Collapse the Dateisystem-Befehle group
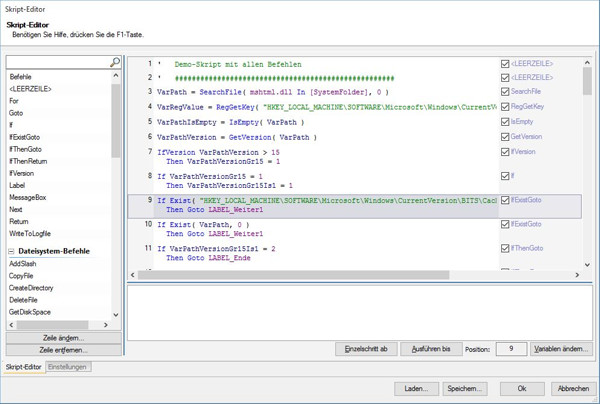This screenshot has height=404, width=600. tap(11, 251)
